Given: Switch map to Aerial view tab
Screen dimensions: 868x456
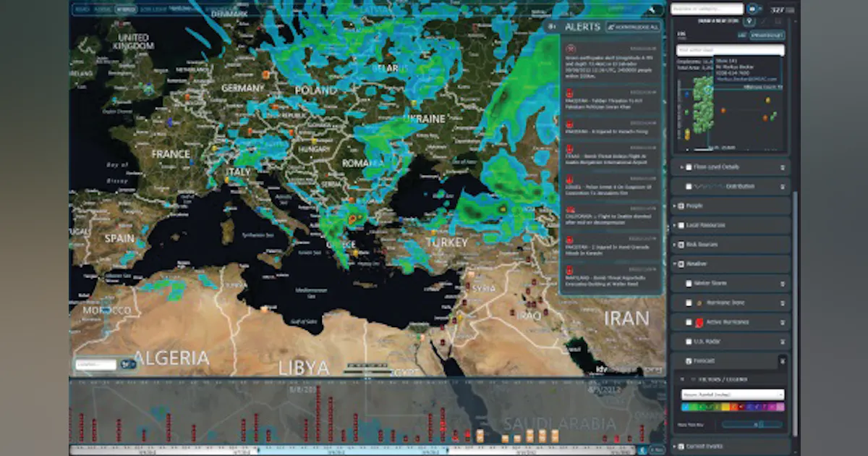Looking at the screenshot, I should tap(102, 9).
